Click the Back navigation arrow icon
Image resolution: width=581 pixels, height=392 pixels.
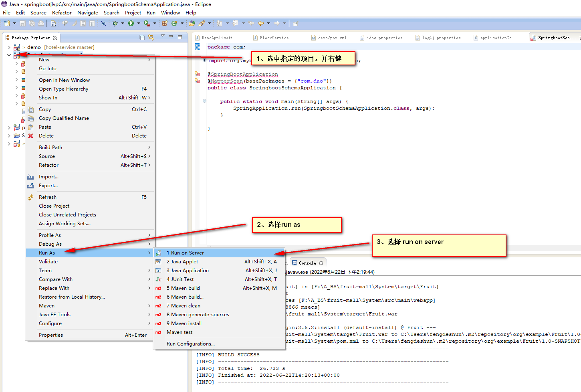[x=261, y=23]
